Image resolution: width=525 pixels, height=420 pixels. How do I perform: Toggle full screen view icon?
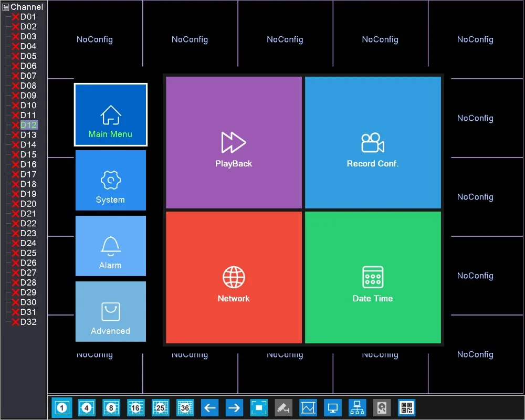click(x=259, y=407)
